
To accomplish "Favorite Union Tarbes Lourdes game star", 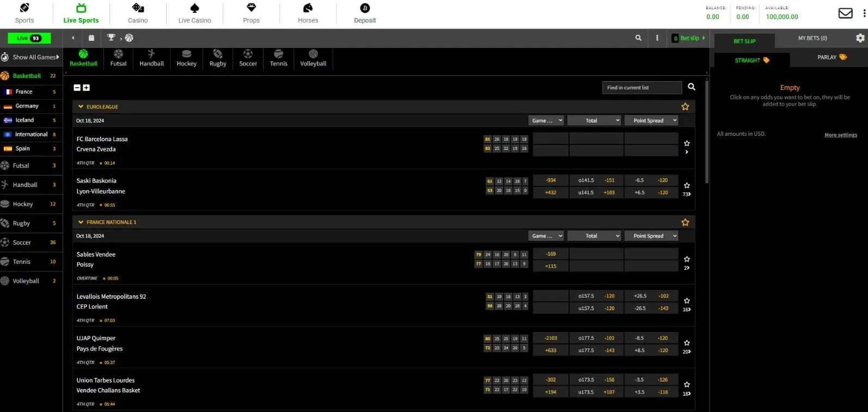I will [x=687, y=385].
